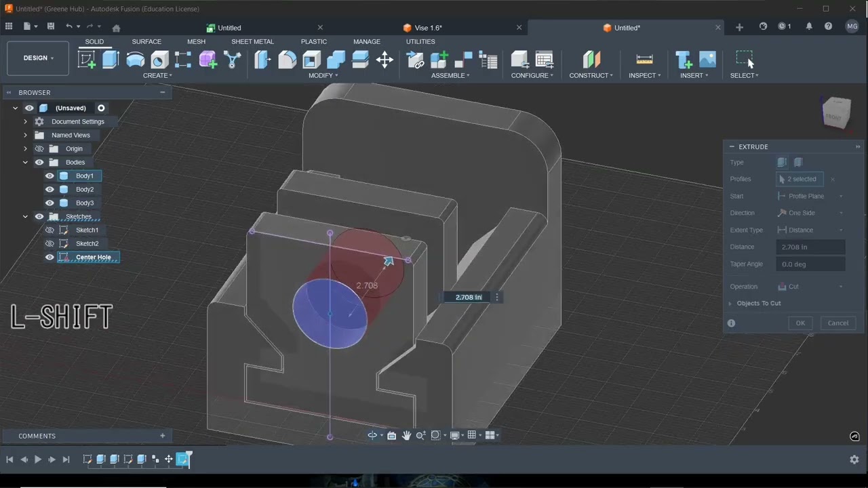
Task: Open the Modify menu label
Action: coord(323,75)
